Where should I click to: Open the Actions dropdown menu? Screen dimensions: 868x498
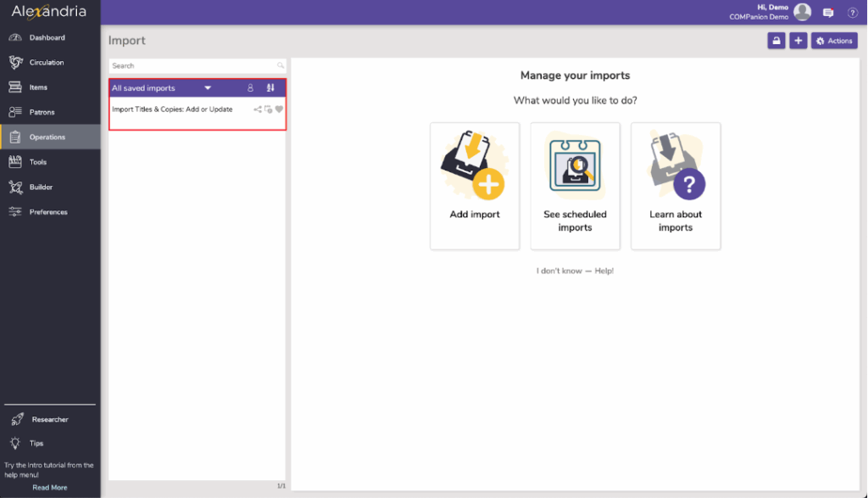pyautogui.click(x=834, y=41)
